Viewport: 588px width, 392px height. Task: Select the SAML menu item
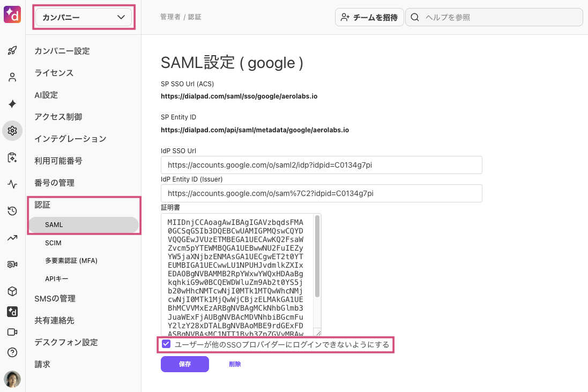click(54, 225)
